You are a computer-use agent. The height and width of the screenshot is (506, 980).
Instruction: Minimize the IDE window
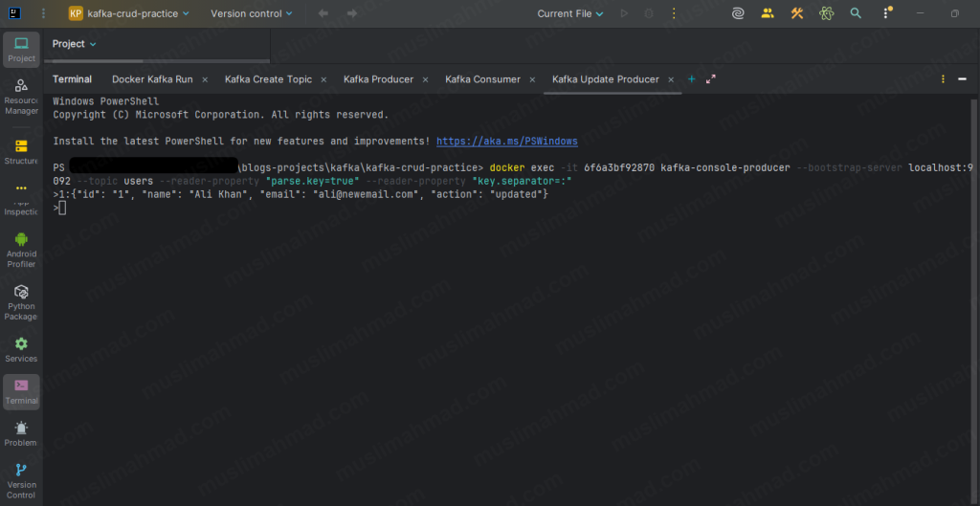(x=920, y=13)
